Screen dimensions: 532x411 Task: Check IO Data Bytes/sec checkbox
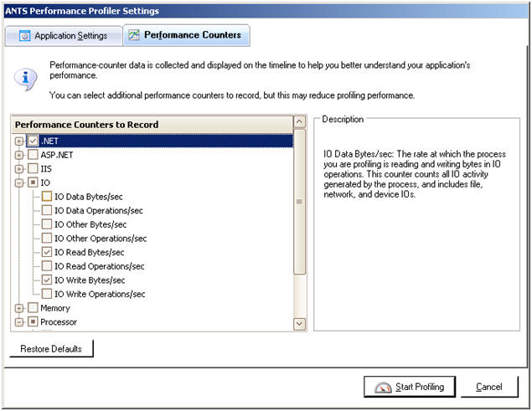tap(47, 197)
